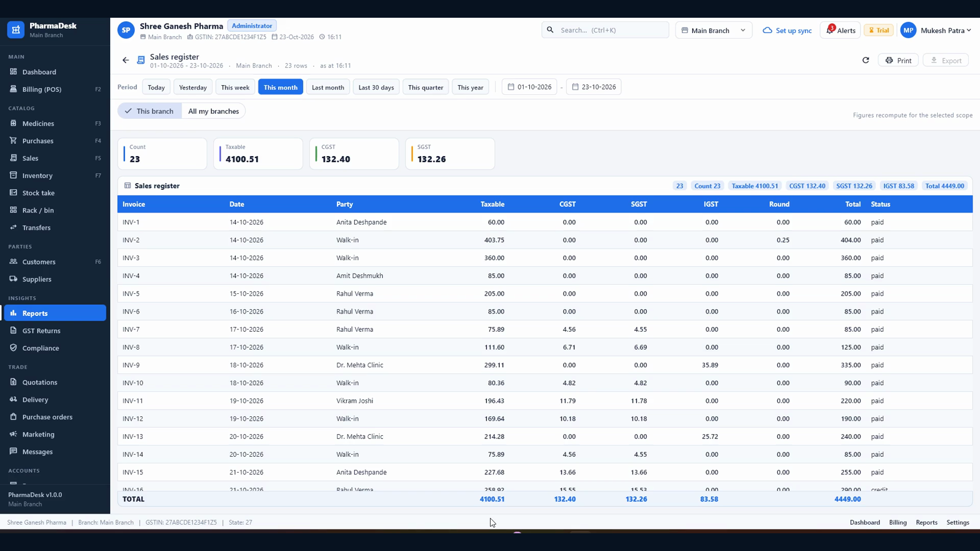Filter period to Yesterday
The height and width of the screenshot is (551, 980).
[x=193, y=87]
